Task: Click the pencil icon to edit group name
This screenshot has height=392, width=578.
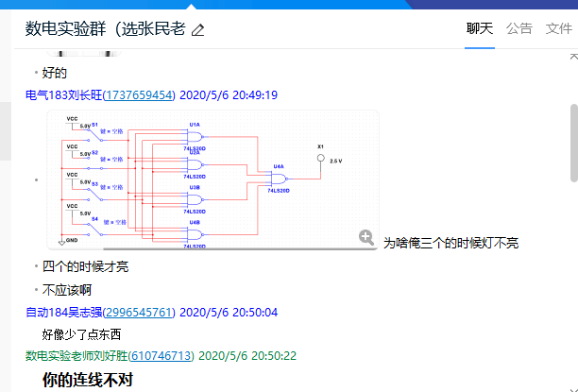Action: pos(197,29)
